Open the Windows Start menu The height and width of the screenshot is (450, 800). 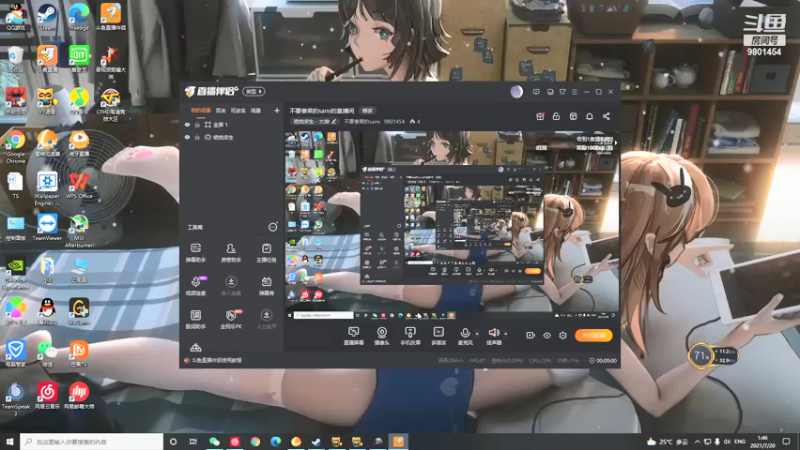(10, 441)
